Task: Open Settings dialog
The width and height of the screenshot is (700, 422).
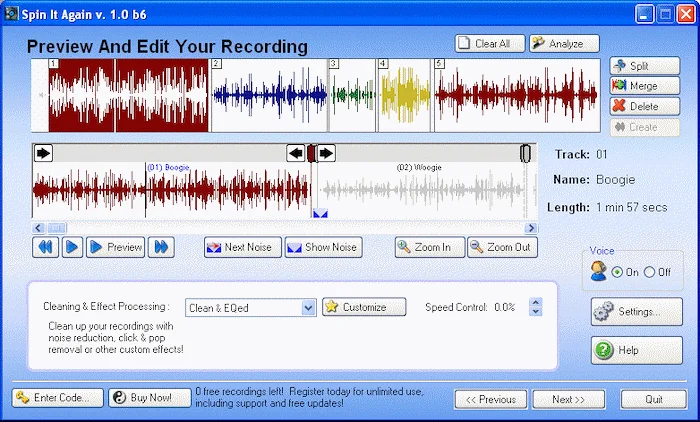Action: pyautogui.click(x=637, y=312)
